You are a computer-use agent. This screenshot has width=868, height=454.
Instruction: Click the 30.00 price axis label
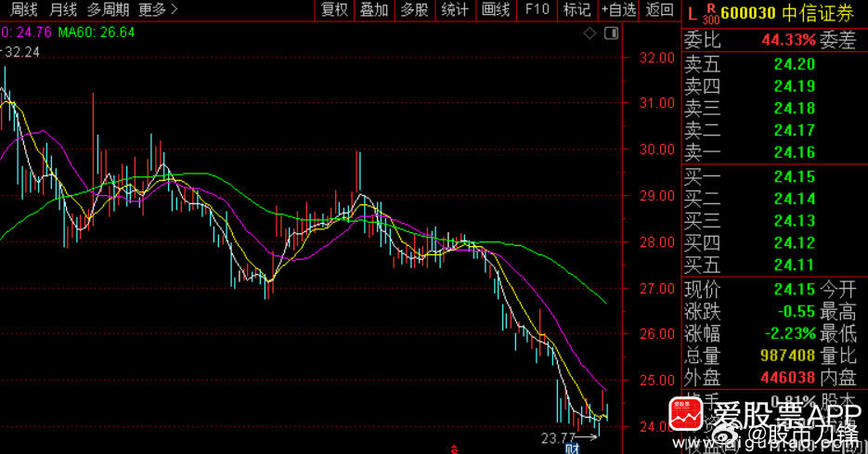pos(657,149)
